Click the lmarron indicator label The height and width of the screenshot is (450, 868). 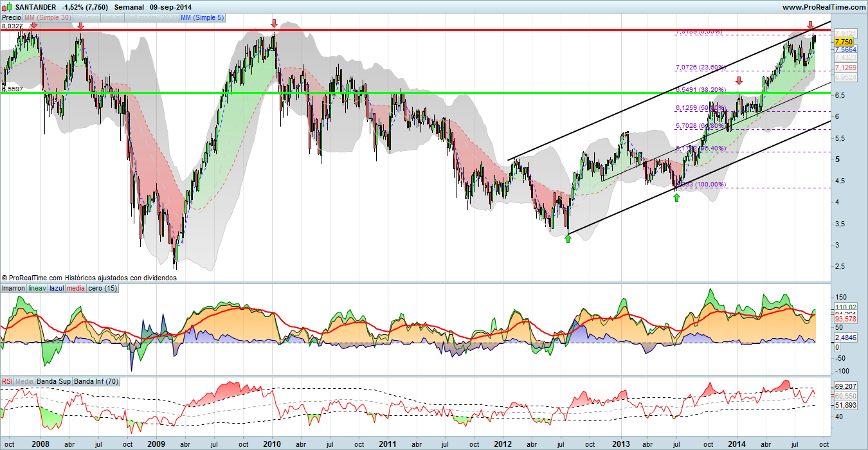[x=14, y=288]
